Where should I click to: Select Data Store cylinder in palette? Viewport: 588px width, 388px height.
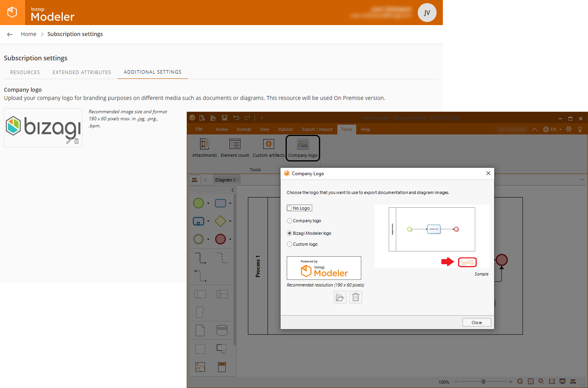click(x=222, y=330)
